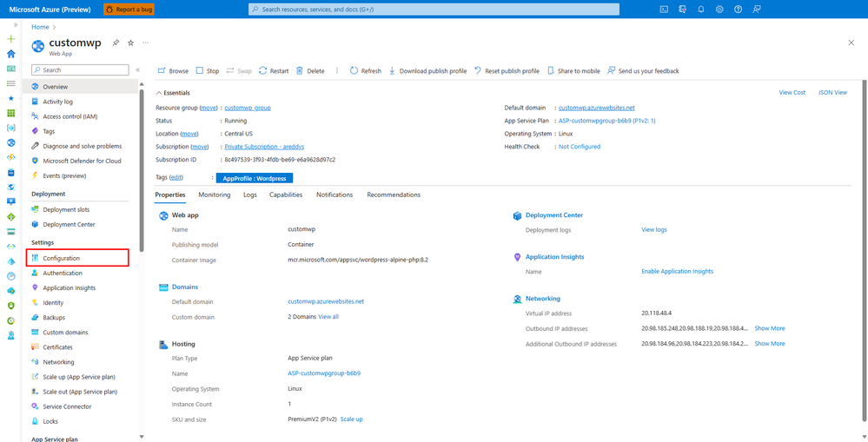
Task: Click Send us your feedback
Action: [x=643, y=71]
